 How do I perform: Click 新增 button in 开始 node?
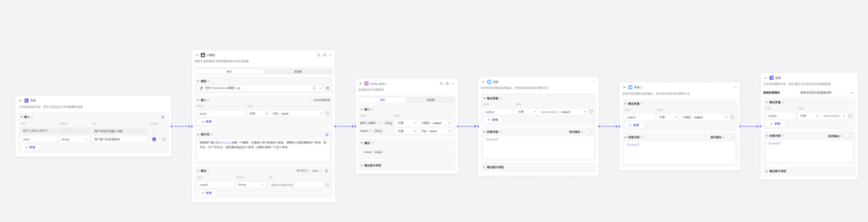[30, 147]
